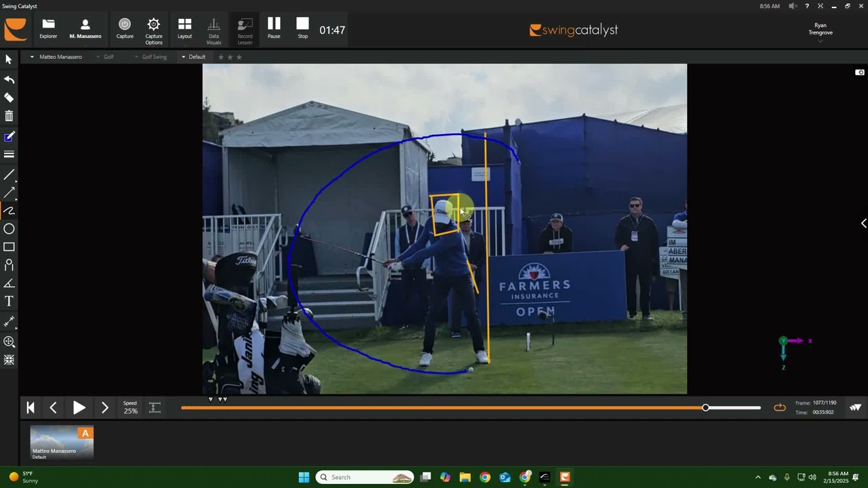Select the body figure marker tool
Viewport: 868px width, 488px height.
coord(9,265)
